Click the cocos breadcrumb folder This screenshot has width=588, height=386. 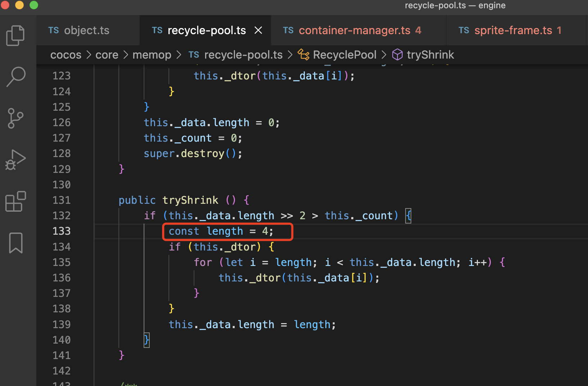(x=66, y=55)
